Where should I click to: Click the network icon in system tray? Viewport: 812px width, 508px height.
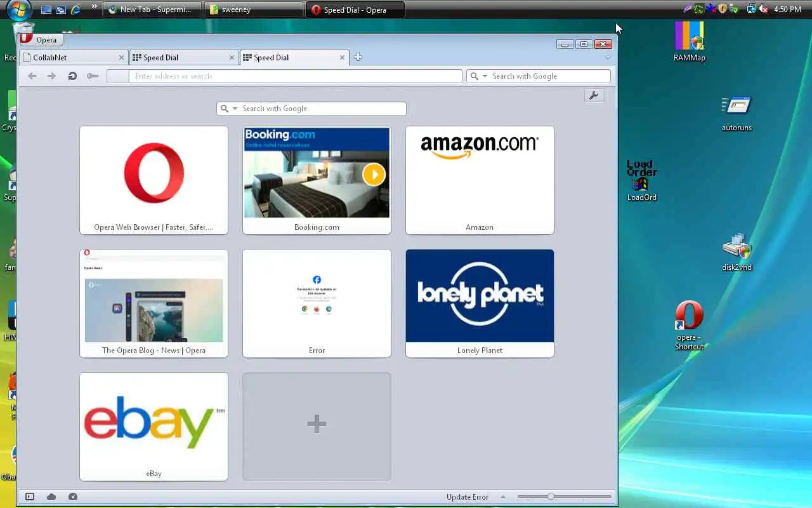tap(752, 9)
